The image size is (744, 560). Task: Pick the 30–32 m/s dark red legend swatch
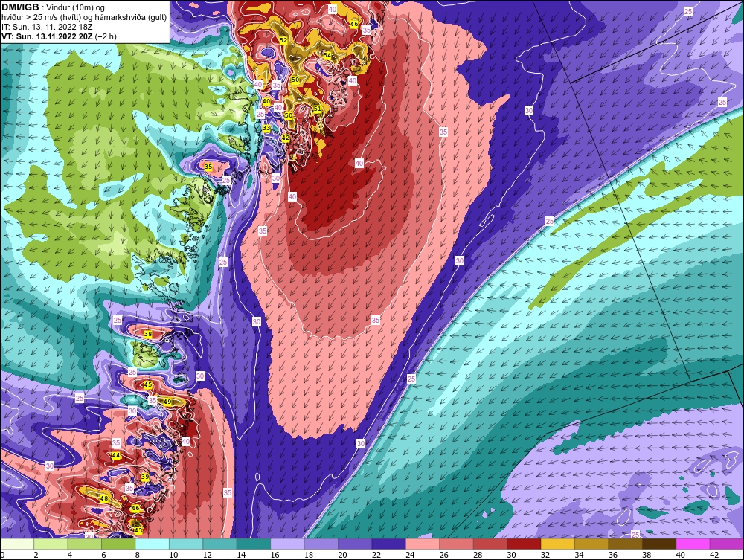(x=525, y=544)
